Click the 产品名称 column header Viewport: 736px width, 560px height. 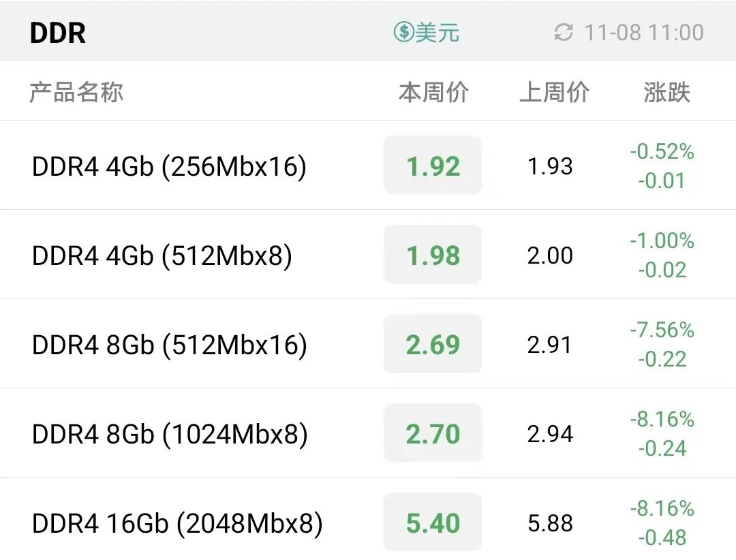76,92
